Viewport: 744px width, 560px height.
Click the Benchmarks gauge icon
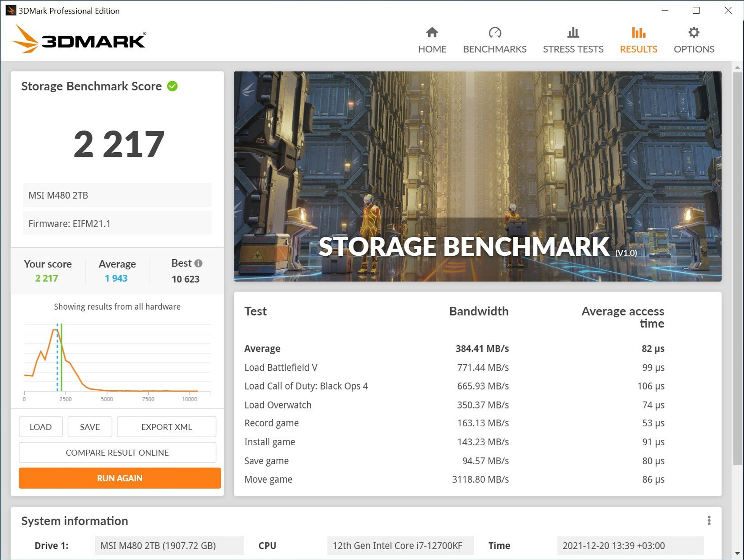coord(495,32)
